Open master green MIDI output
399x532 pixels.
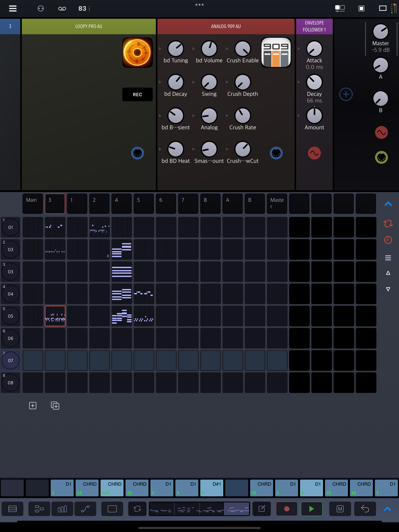tap(381, 157)
